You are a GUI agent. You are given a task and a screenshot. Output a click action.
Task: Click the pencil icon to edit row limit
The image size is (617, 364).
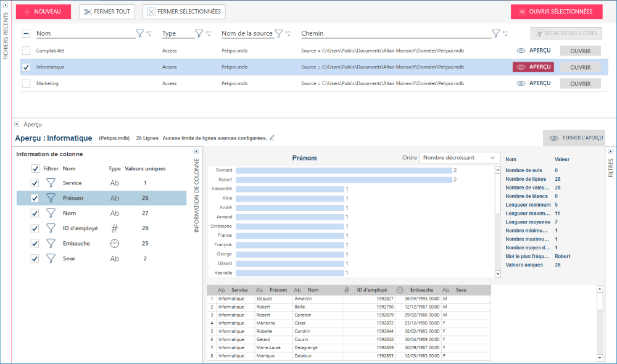tap(272, 138)
